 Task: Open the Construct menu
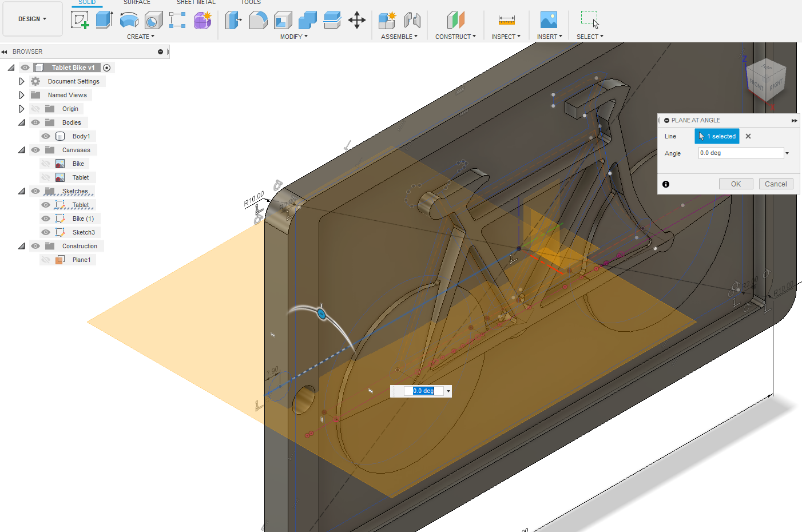coord(455,37)
